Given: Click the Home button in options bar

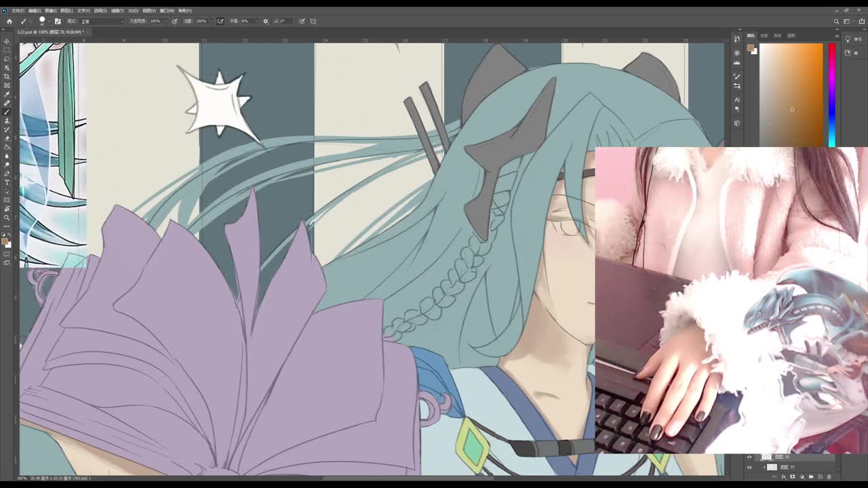Looking at the screenshot, I should click(x=9, y=21).
